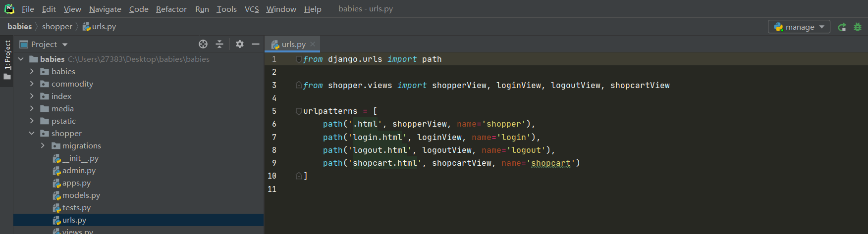Select admin.py in the project tree

[x=79, y=170]
